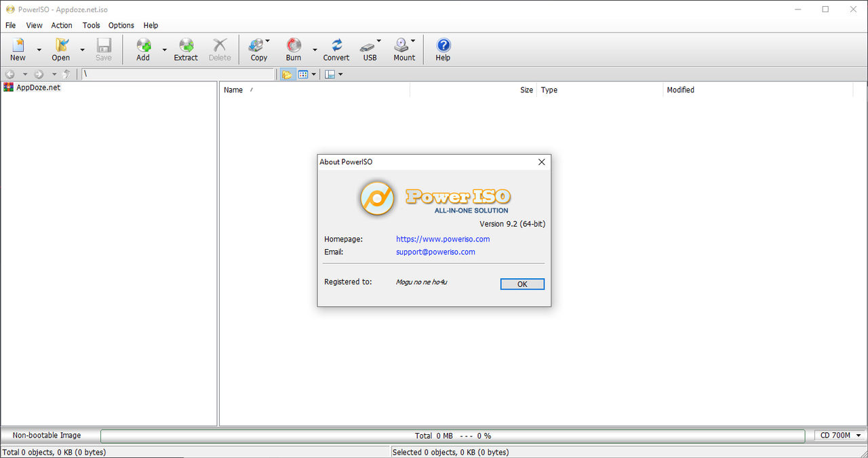Viewport: 868px width, 458px height.
Task: Open the New button's dropdown arrow
Action: 39,50
